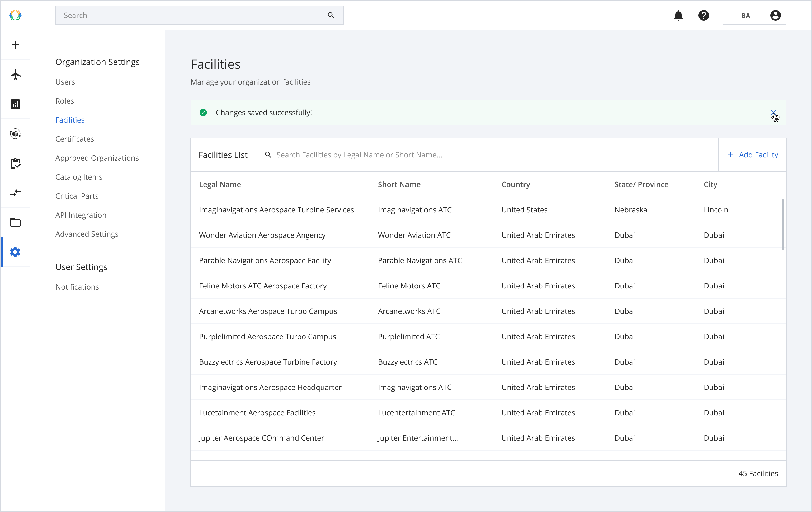Open Roles settings page

tap(65, 101)
